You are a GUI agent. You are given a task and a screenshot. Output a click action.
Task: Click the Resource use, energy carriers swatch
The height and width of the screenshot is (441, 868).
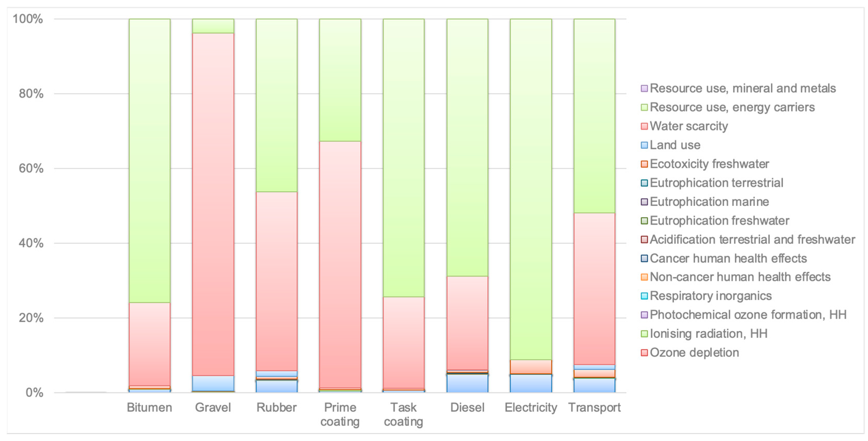[644, 108]
